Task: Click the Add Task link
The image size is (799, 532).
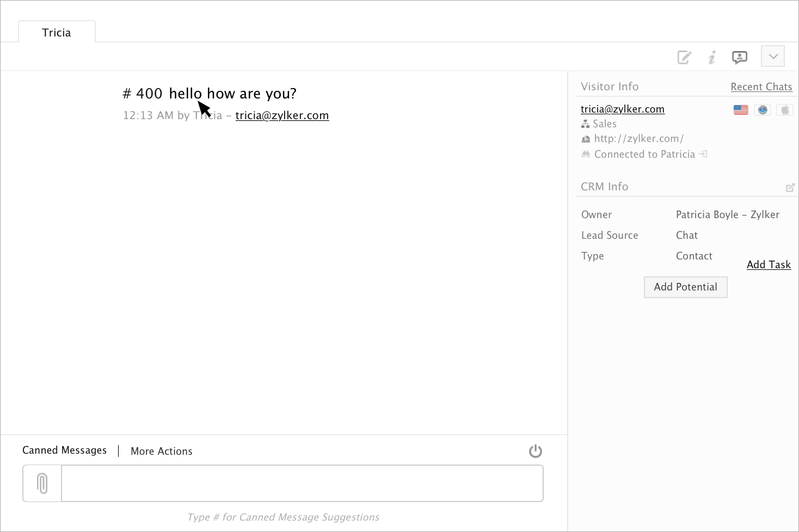Action: coord(769,265)
